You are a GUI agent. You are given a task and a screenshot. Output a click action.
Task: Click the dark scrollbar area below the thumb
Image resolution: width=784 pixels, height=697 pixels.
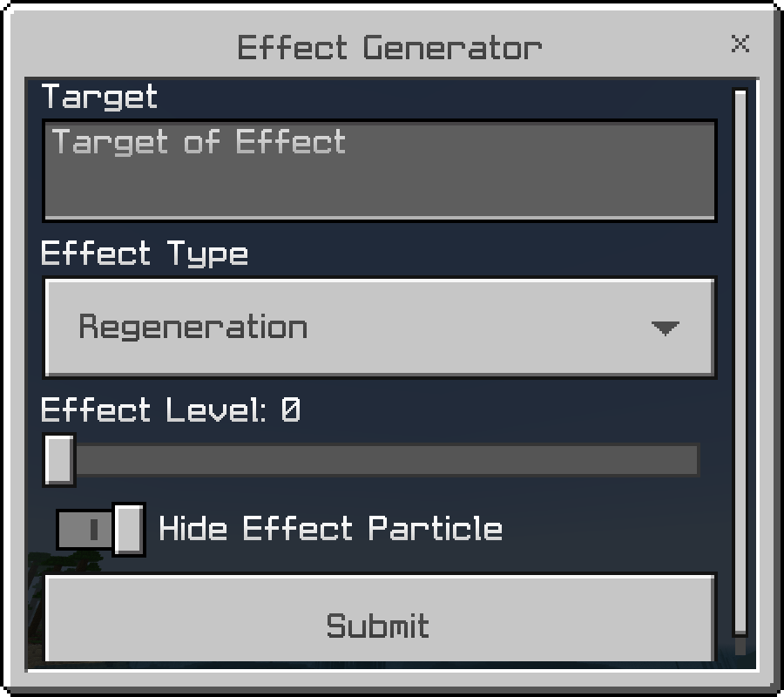740,647
